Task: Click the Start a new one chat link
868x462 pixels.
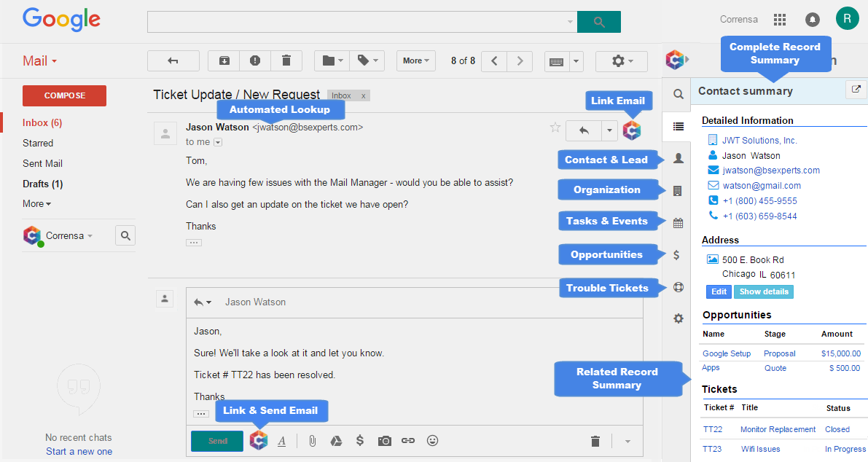Action: click(79, 452)
